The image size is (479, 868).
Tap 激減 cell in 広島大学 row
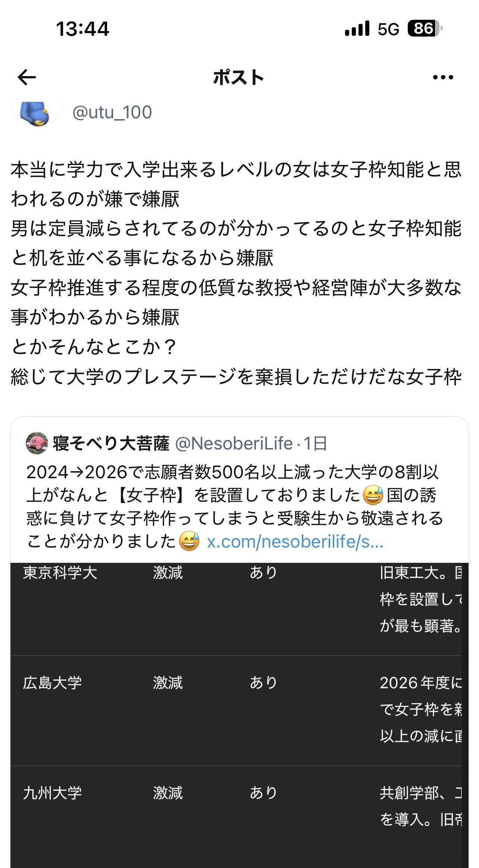tap(168, 683)
